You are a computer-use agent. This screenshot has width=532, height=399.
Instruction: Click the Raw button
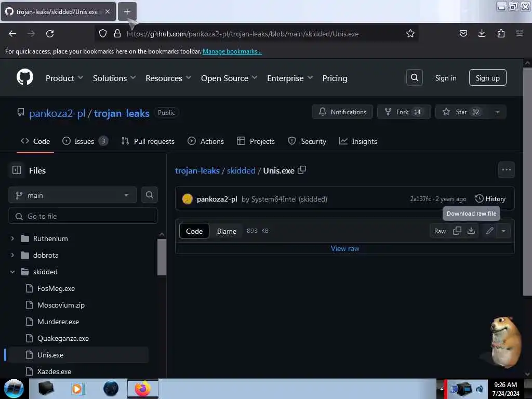440,231
